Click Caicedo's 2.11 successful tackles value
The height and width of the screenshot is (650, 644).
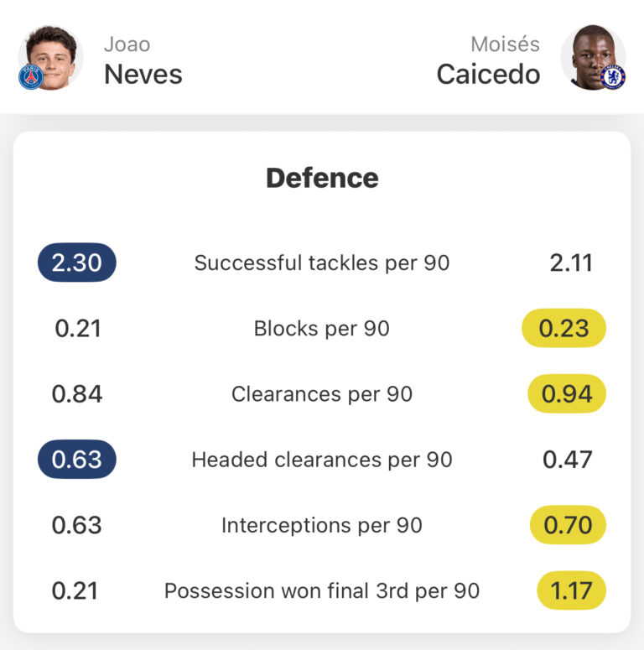[571, 263]
